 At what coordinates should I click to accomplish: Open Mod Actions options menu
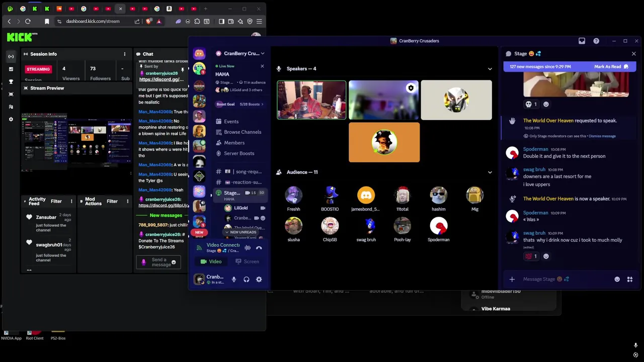(x=127, y=202)
